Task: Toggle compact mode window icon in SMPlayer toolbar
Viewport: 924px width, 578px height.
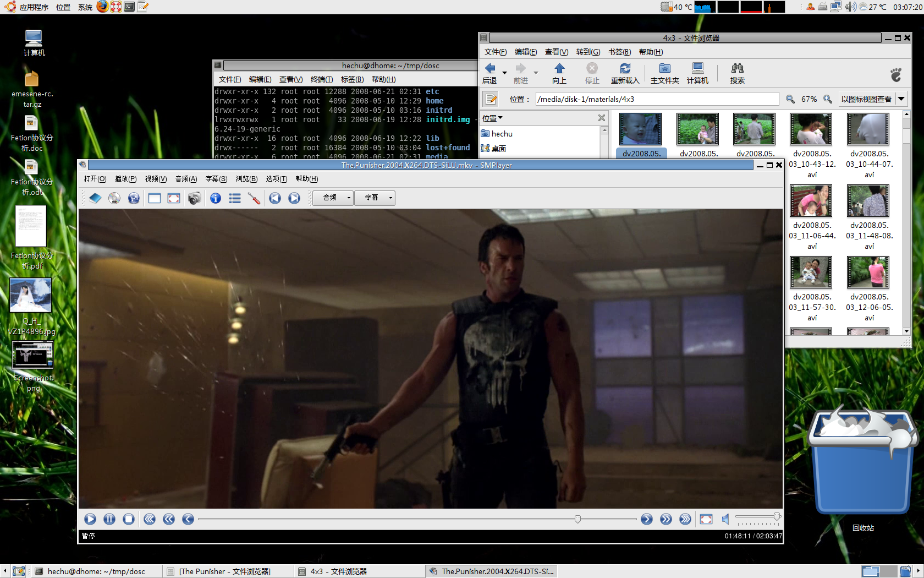Action: coord(155,198)
